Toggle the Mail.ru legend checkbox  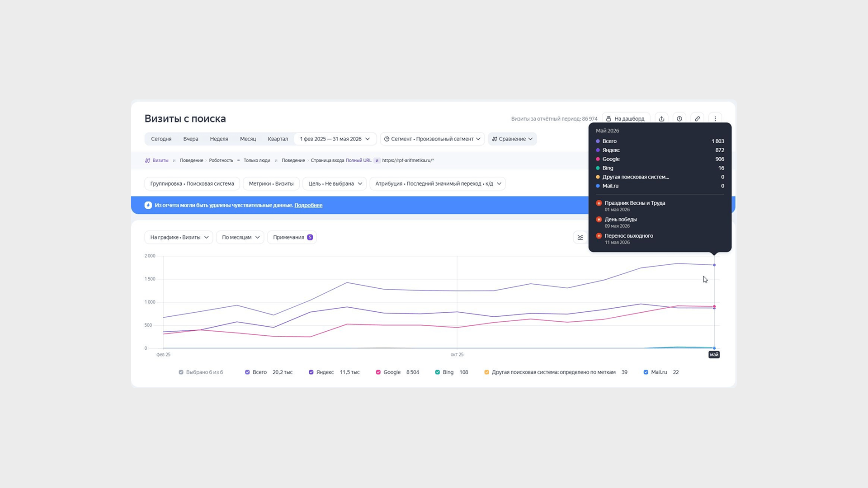(646, 372)
